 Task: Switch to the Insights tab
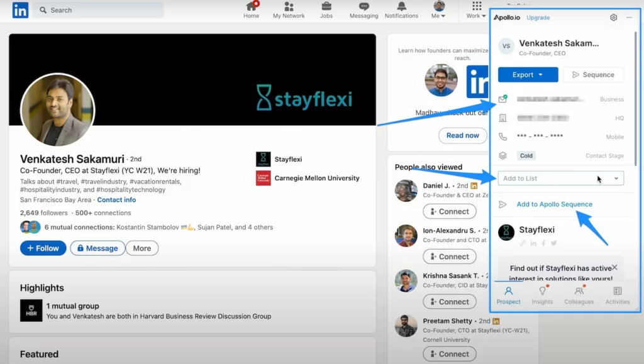[542, 295]
